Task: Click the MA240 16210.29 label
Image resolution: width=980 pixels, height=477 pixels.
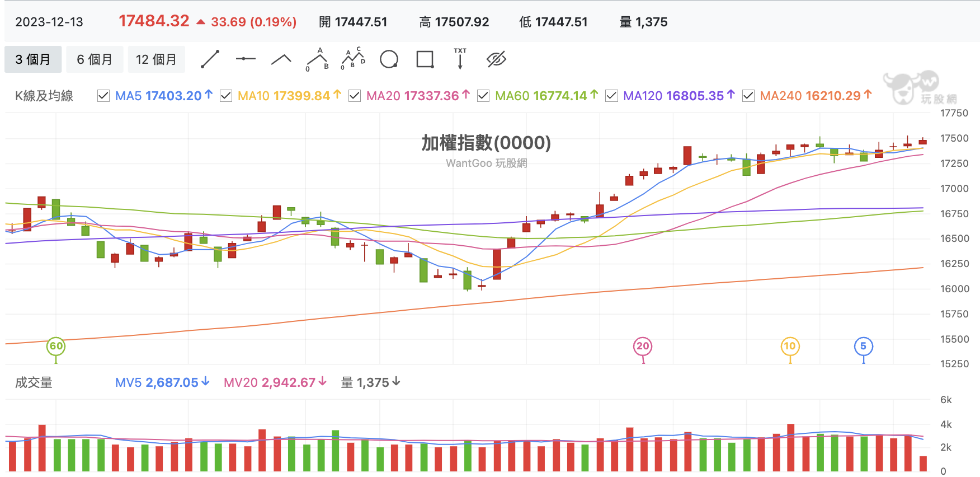Action: (x=816, y=96)
